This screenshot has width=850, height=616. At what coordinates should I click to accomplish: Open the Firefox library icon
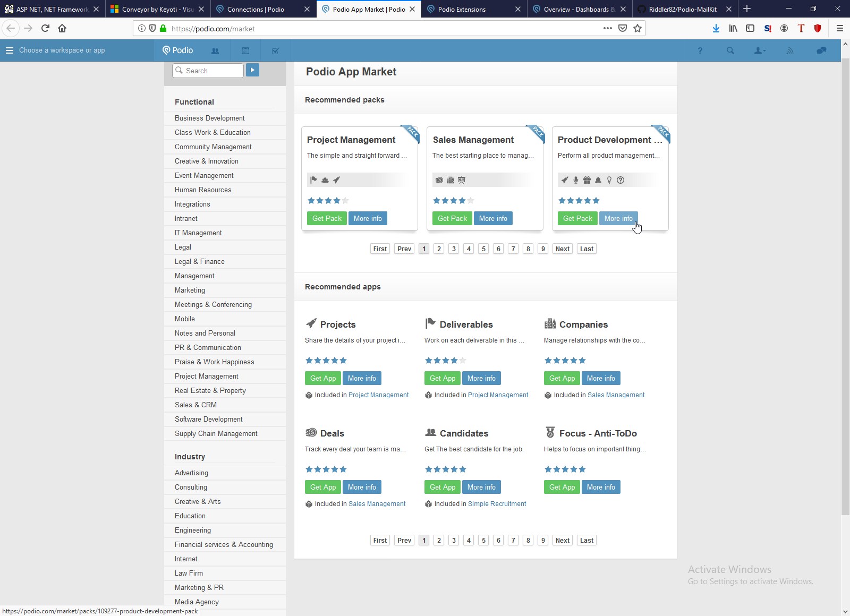tap(733, 28)
